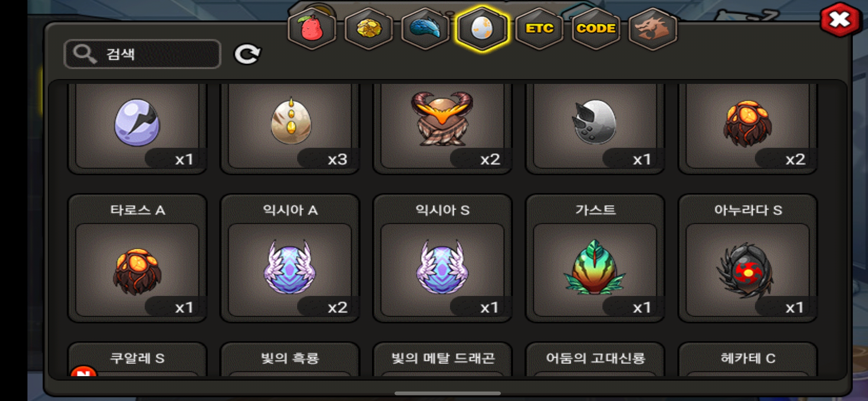
Task: Open the 쿠알레 S item card
Action: point(137,359)
